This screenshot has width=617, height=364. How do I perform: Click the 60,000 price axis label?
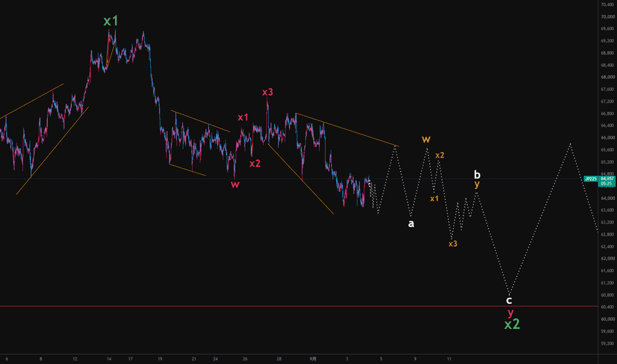pos(608,319)
